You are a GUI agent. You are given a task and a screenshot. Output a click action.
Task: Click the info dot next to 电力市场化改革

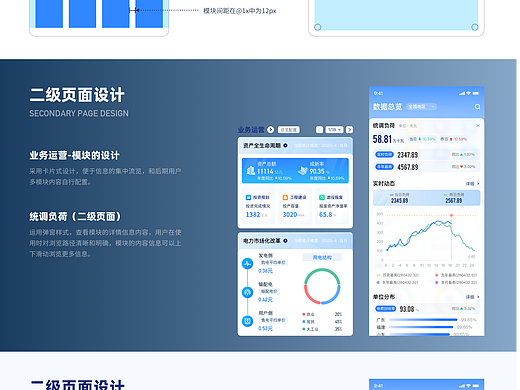click(x=285, y=241)
